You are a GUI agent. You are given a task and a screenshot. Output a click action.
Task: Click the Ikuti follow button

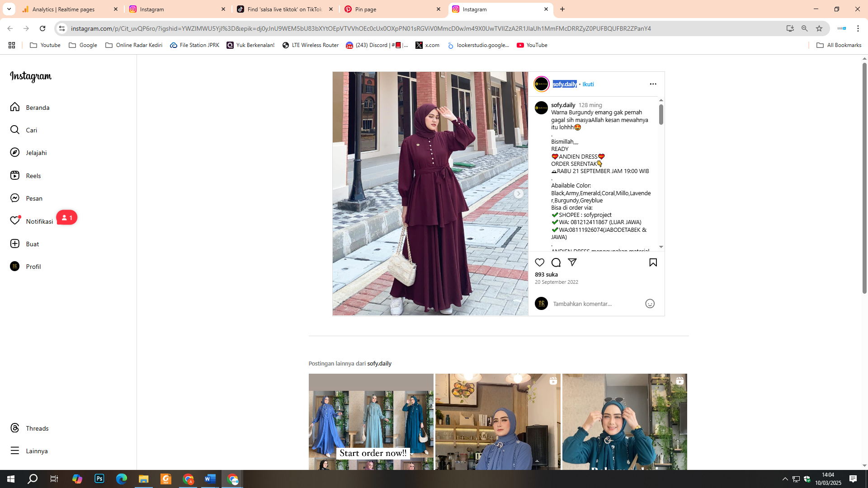click(x=588, y=84)
